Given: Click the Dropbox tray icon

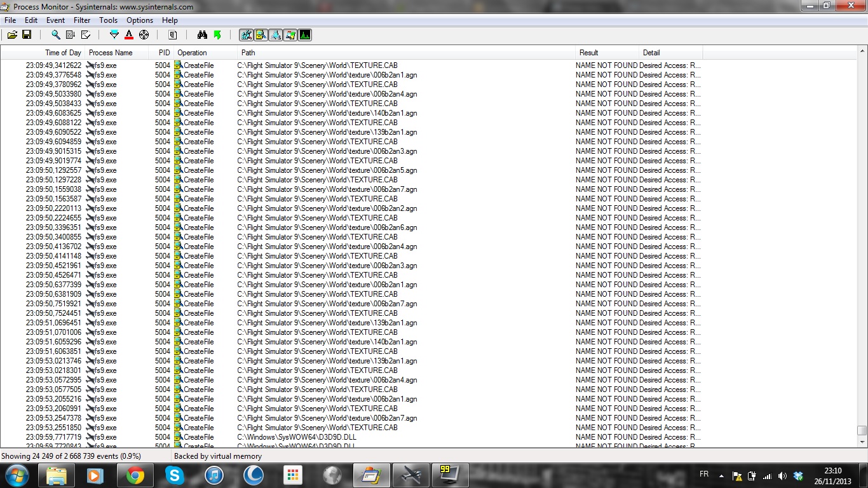Looking at the screenshot, I should pos(798,476).
